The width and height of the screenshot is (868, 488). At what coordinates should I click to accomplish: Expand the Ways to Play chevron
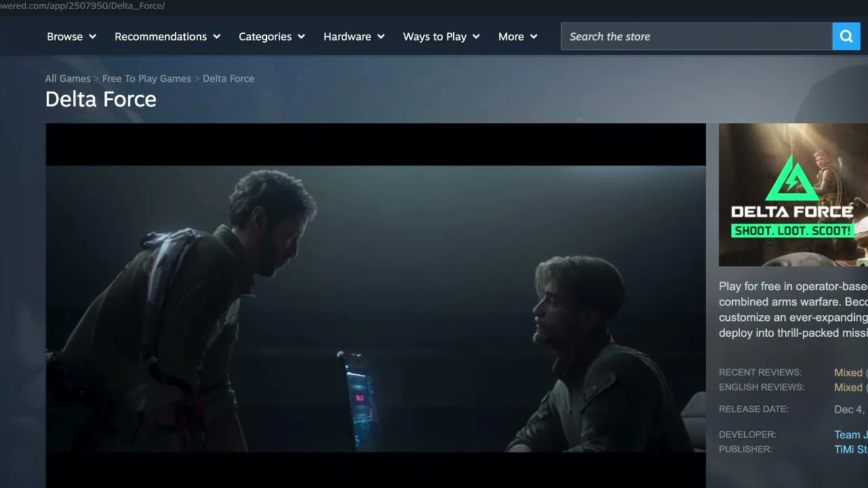[476, 37]
